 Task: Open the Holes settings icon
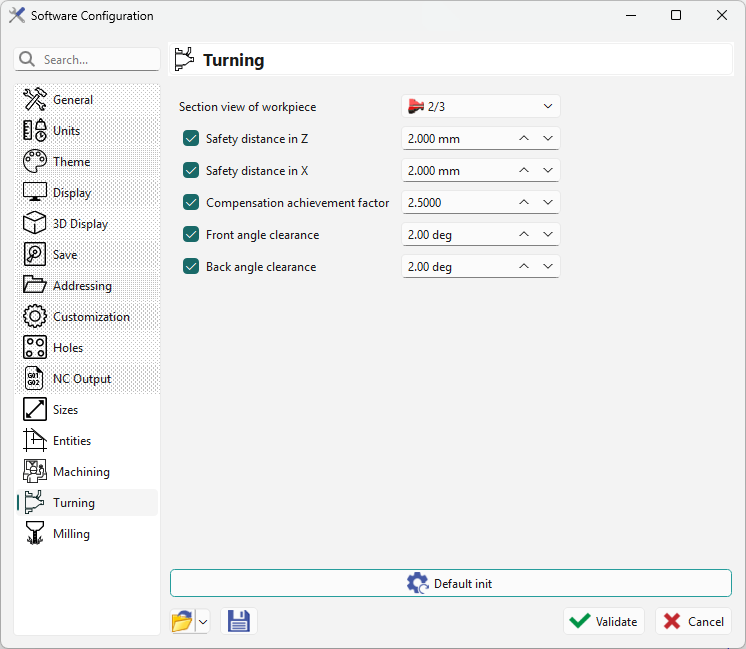(x=35, y=348)
